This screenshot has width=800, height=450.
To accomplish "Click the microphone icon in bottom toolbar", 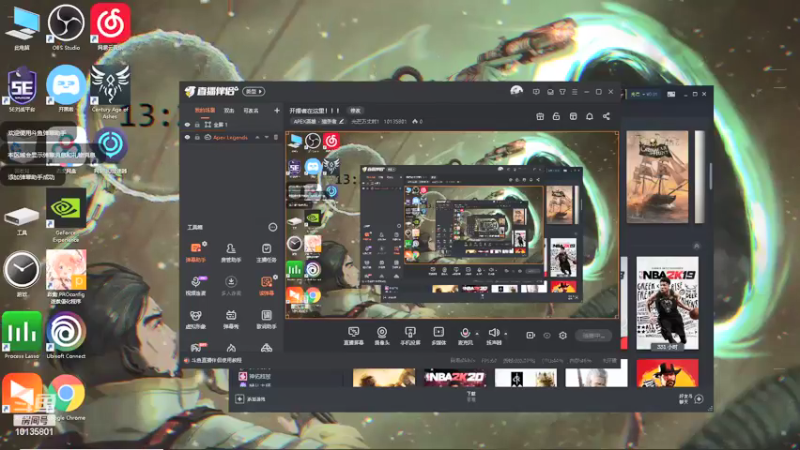I will point(465,333).
